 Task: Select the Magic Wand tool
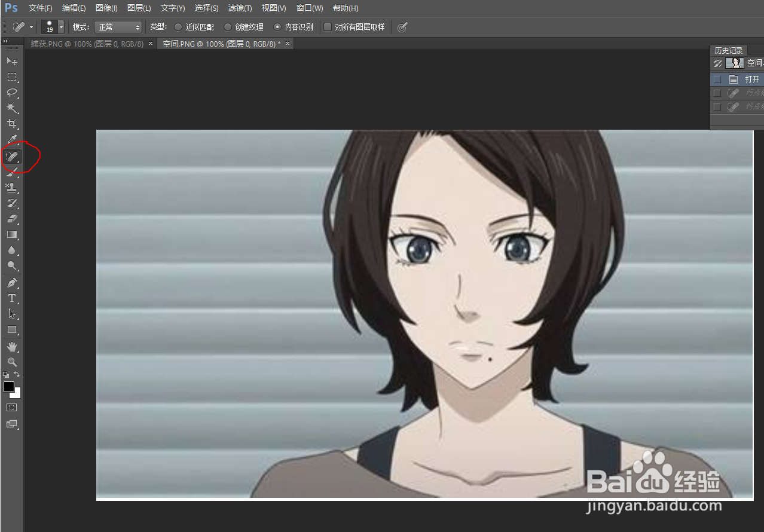click(x=11, y=108)
